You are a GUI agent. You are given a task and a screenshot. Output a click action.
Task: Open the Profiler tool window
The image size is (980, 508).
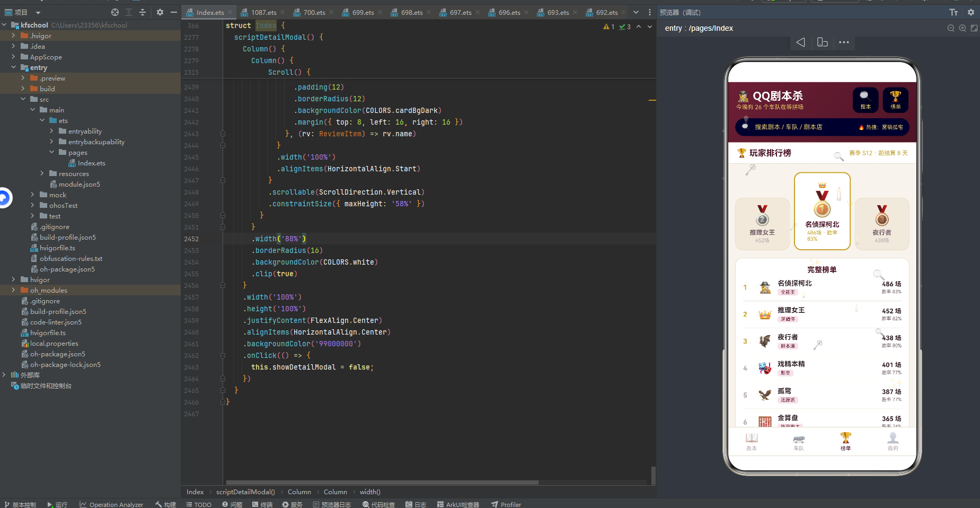pyautogui.click(x=506, y=504)
